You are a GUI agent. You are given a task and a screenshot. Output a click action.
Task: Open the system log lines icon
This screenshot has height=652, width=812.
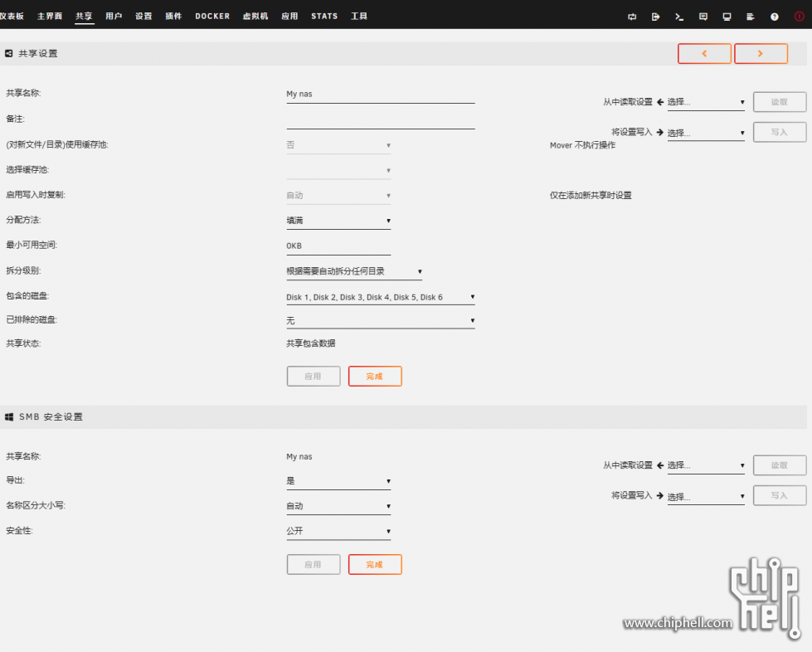pos(751,17)
